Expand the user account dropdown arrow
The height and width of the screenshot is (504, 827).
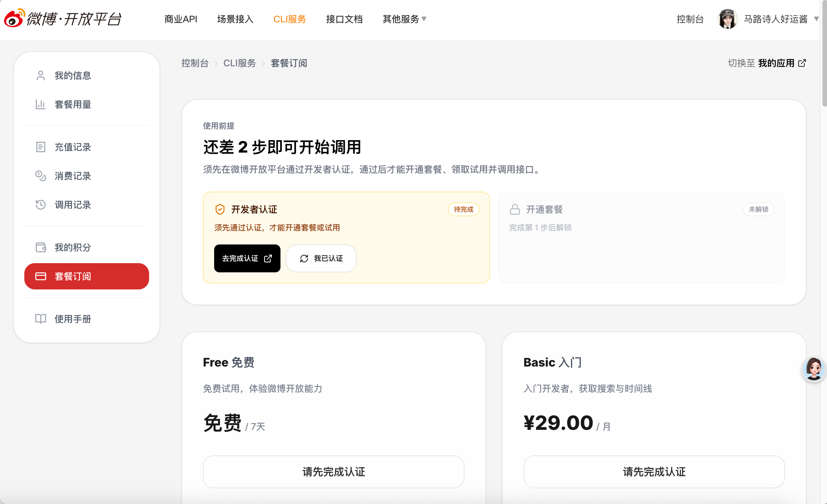[816, 19]
